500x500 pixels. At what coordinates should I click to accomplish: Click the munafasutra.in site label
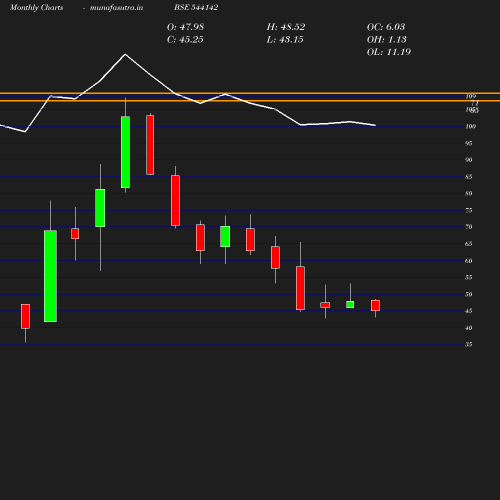(116, 7)
